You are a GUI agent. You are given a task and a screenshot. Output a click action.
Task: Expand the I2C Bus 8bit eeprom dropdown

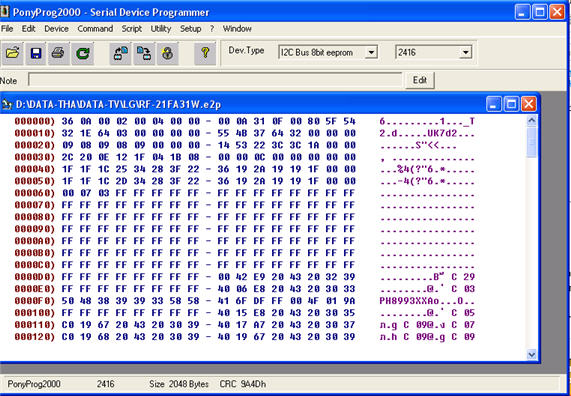tap(371, 52)
